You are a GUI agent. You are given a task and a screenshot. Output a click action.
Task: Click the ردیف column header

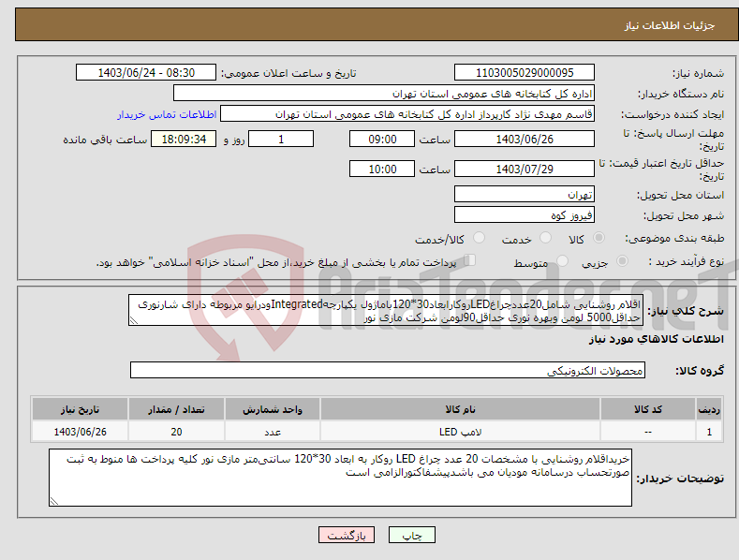click(x=709, y=409)
